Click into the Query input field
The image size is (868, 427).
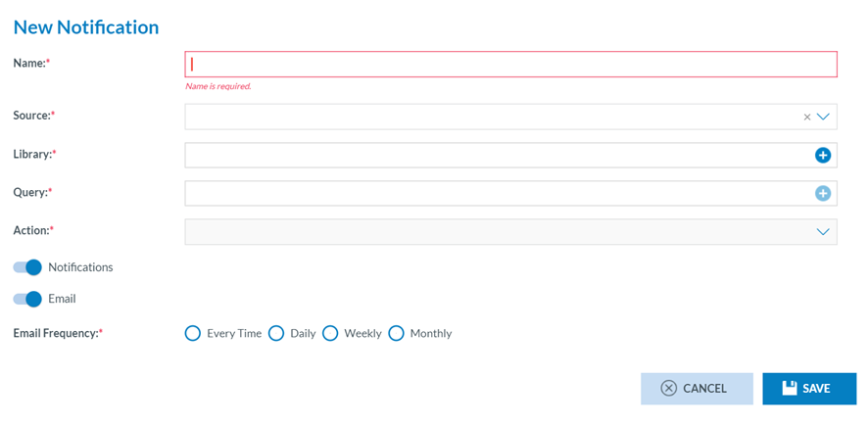[x=490, y=193]
